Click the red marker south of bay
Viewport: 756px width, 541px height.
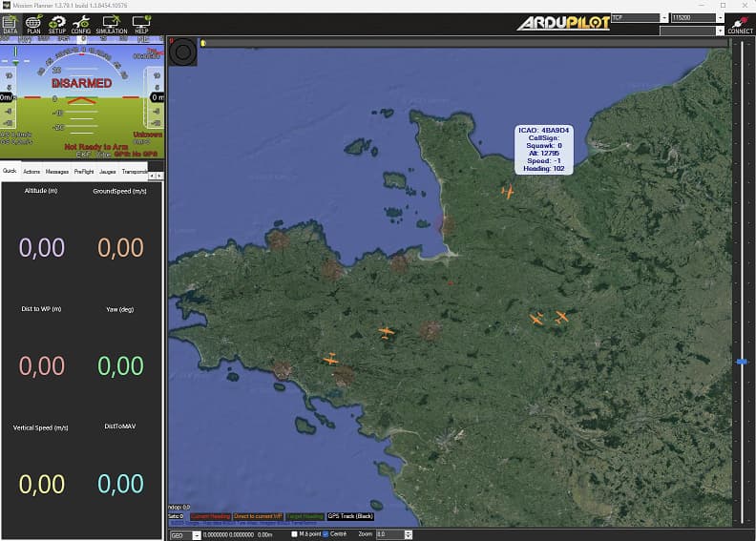(x=451, y=283)
